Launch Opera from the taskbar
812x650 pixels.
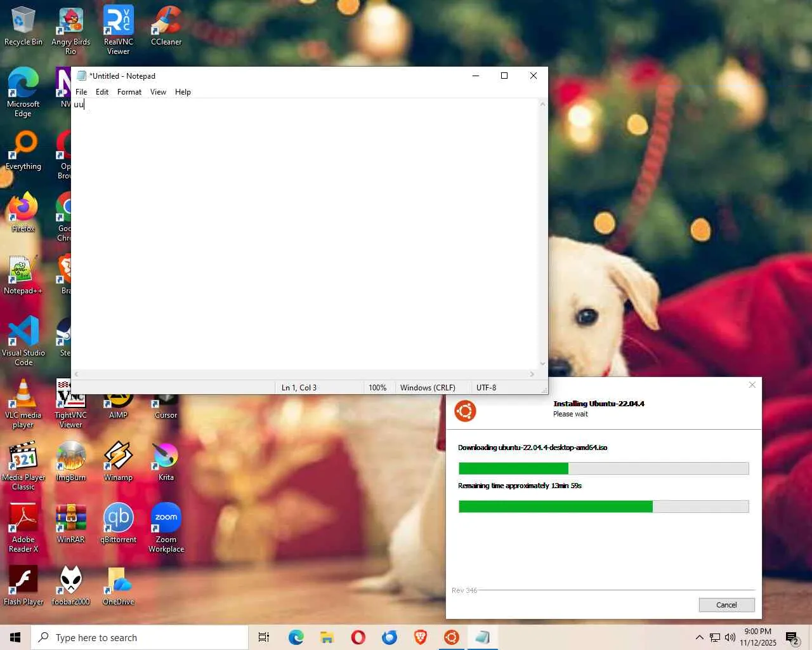(x=358, y=637)
